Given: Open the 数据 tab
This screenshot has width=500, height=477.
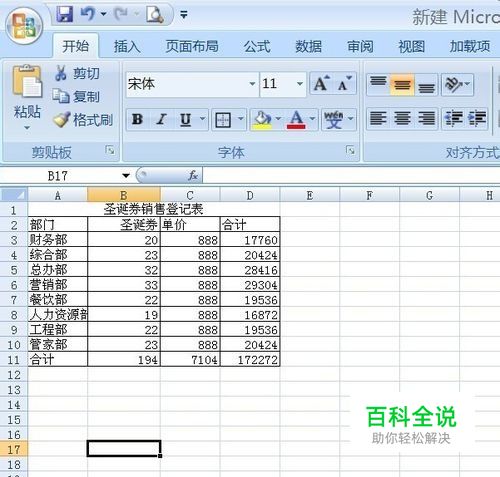Looking at the screenshot, I should click(x=308, y=46).
